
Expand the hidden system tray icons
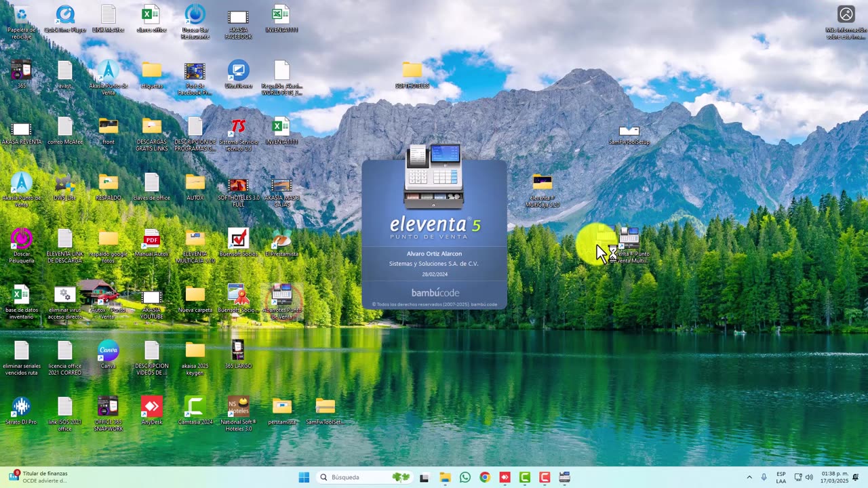[x=749, y=477]
